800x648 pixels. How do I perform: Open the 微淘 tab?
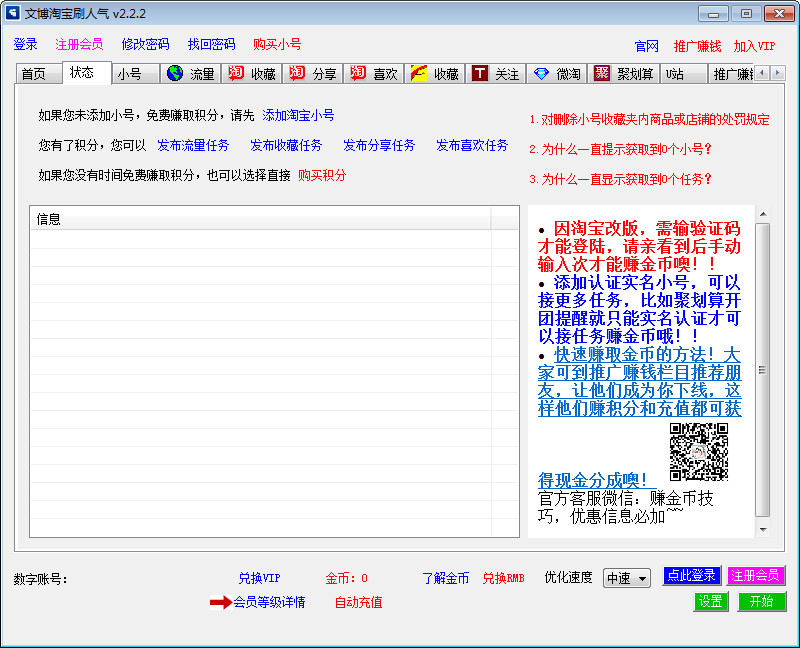click(557, 74)
